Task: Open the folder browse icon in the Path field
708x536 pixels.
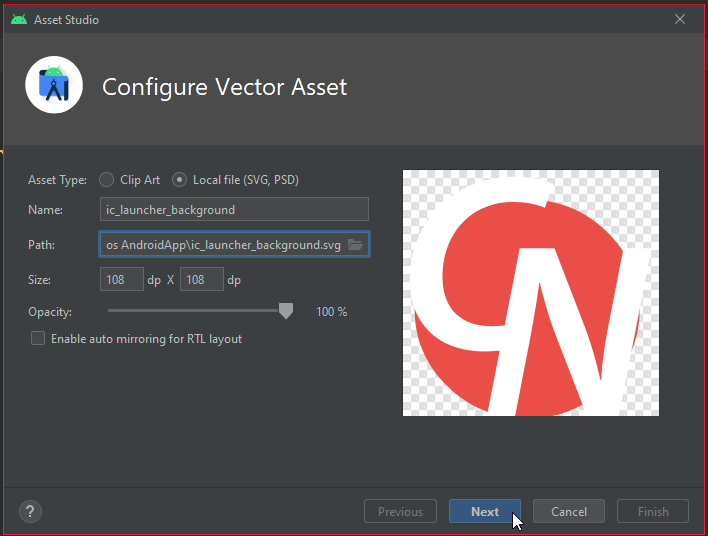Action: [355, 245]
